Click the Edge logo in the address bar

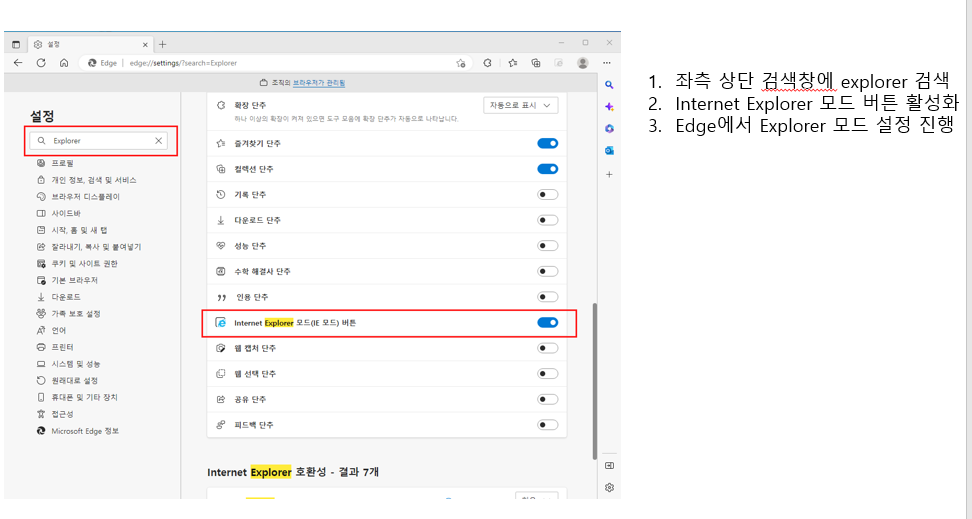point(92,63)
